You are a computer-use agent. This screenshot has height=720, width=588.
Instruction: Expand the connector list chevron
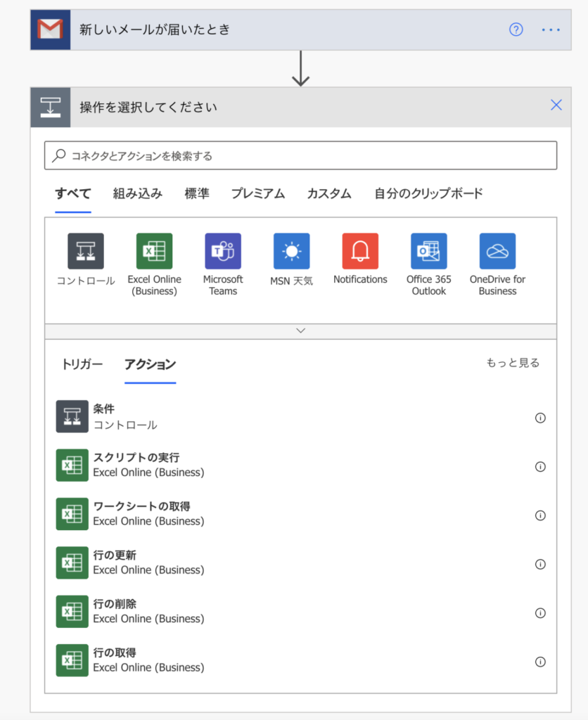[300, 331]
